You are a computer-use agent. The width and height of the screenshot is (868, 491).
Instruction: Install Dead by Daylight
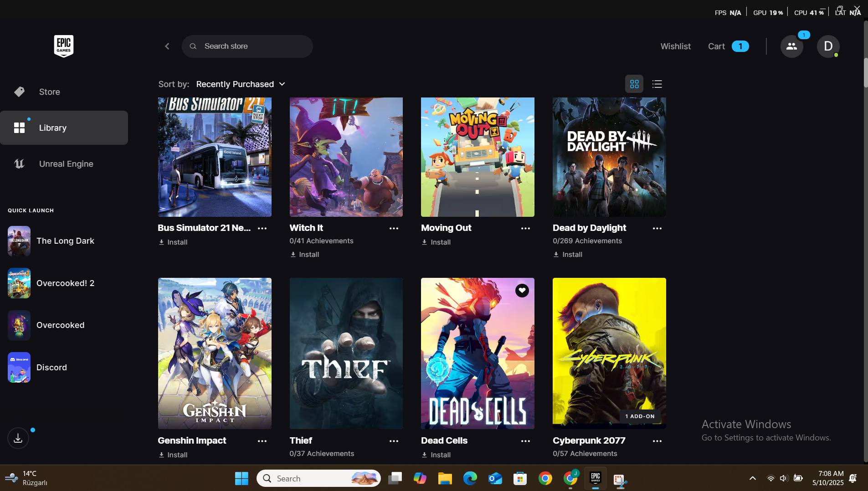[x=568, y=255]
